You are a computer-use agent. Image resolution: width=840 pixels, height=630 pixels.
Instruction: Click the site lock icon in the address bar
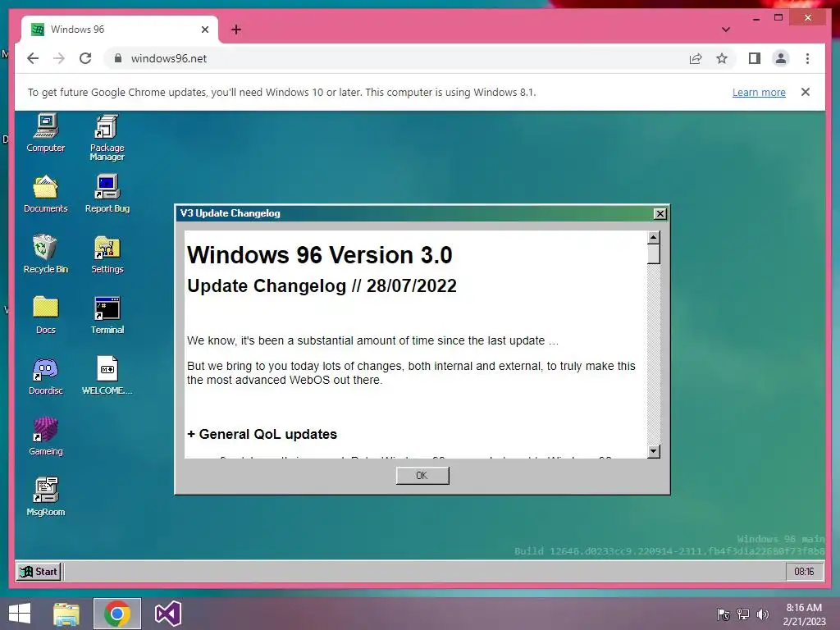pyautogui.click(x=118, y=58)
